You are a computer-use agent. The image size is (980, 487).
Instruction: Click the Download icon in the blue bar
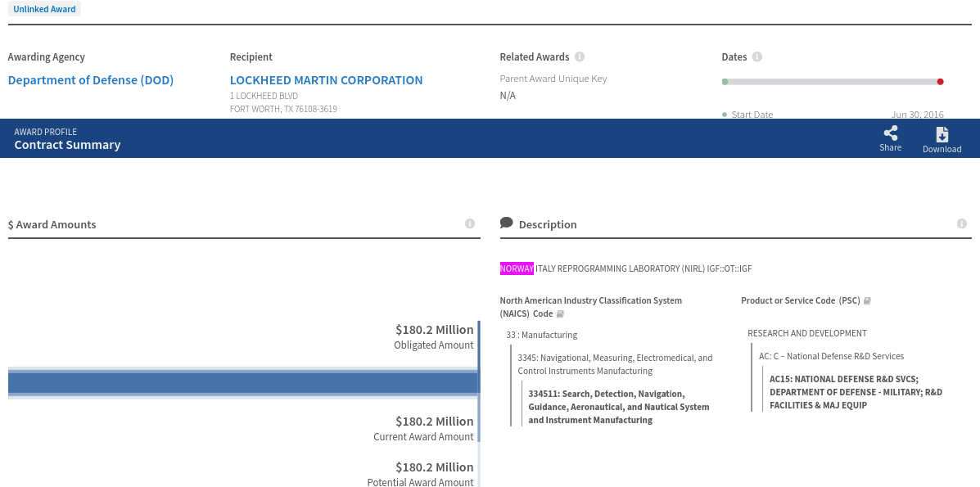coord(942,134)
